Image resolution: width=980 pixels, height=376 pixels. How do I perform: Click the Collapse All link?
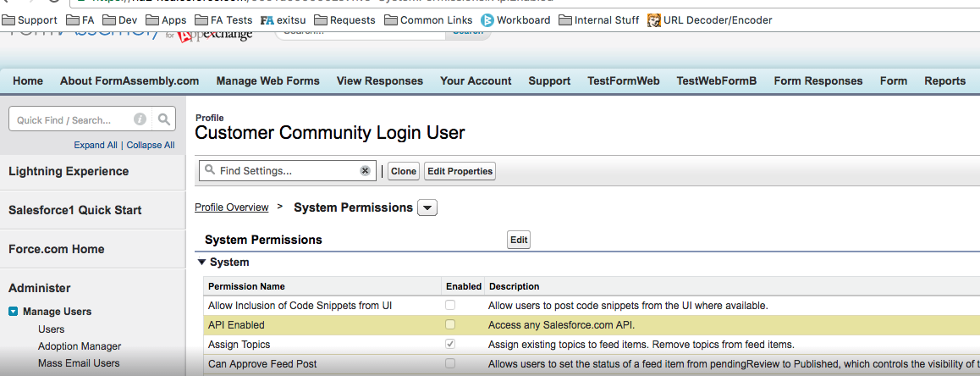point(151,145)
